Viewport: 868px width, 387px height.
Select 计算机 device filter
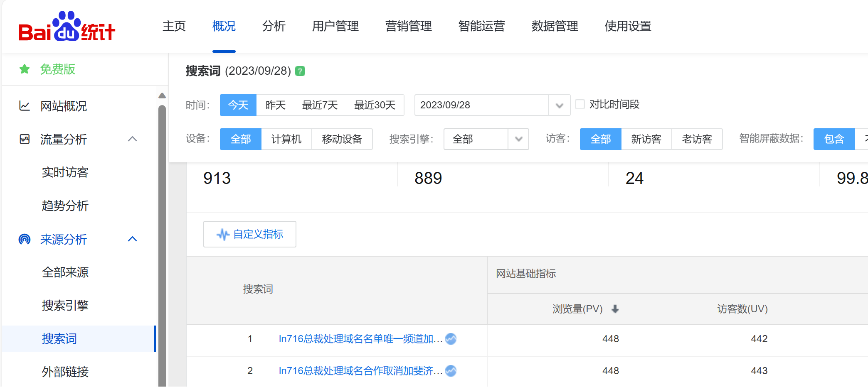click(286, 139)
